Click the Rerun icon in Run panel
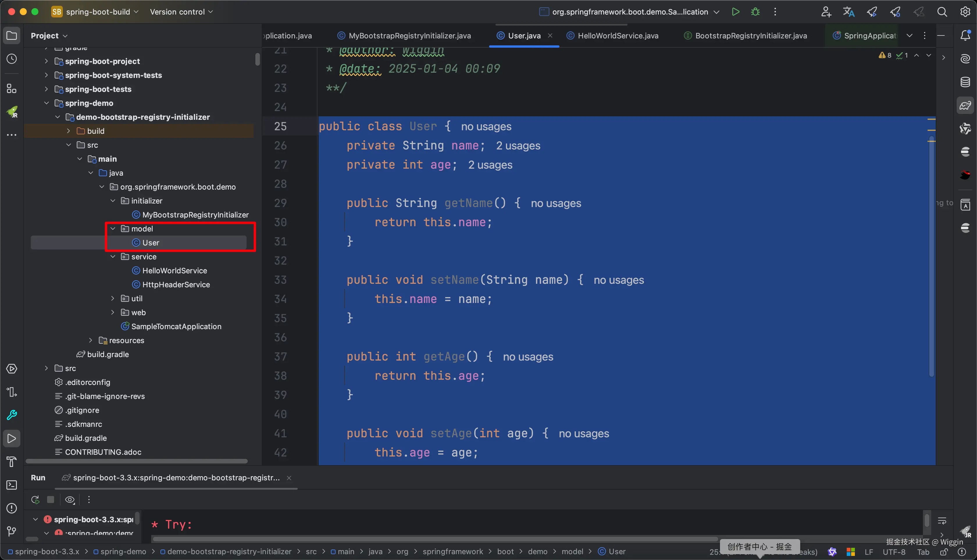 click(35, 500)
